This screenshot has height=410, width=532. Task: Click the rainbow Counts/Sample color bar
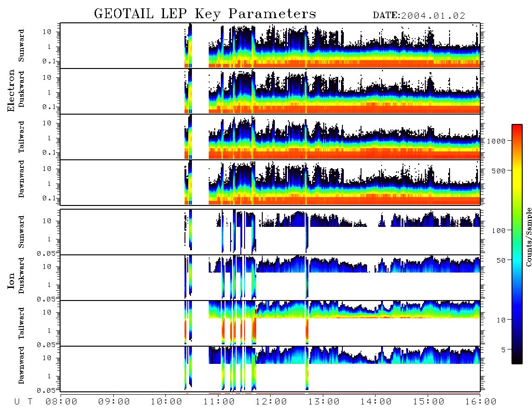coord(517,245)
